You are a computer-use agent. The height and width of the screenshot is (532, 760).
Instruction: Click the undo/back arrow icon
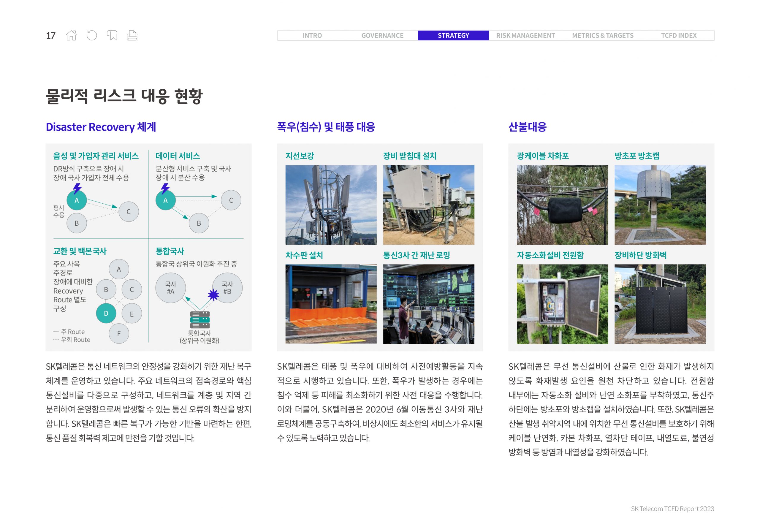(x=92, y=35)
